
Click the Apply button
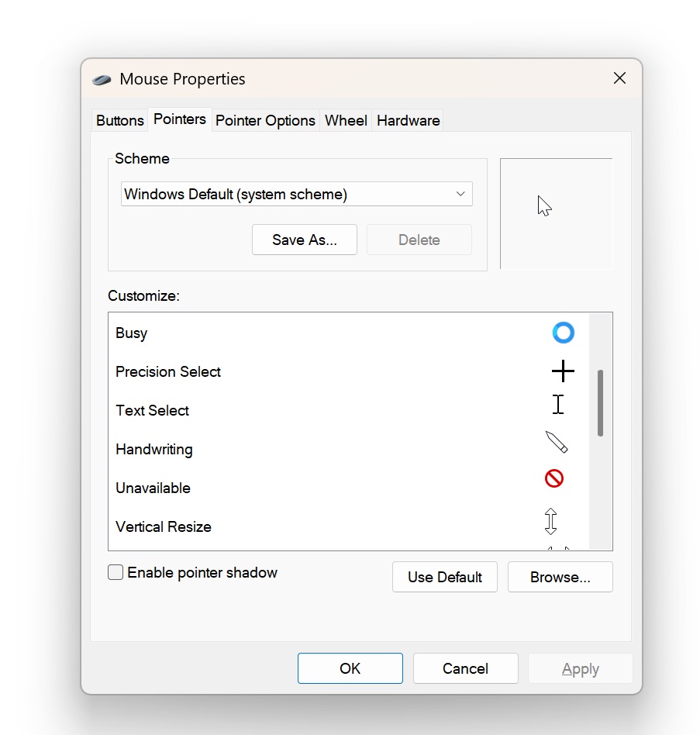tap(581, 668)
